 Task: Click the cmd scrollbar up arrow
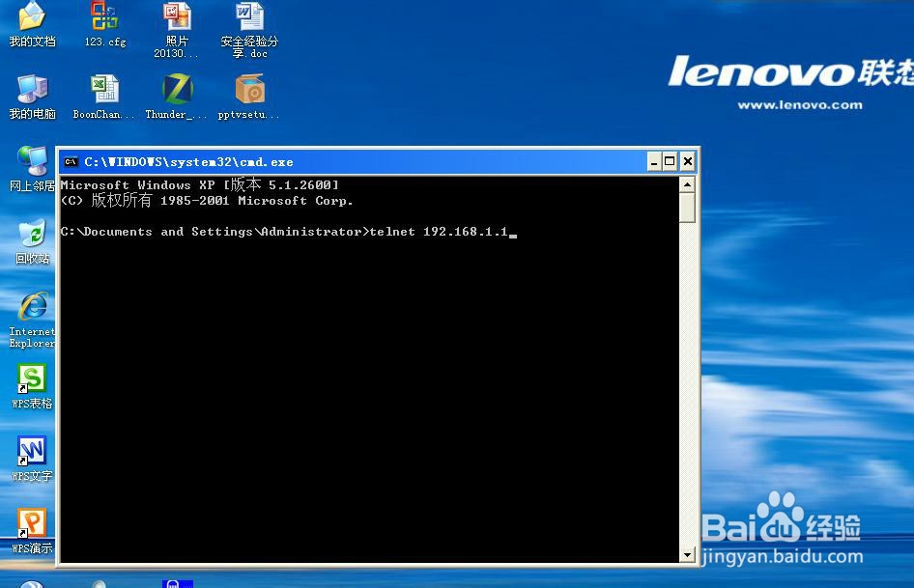pyautogui.click(x=687, y=184)
